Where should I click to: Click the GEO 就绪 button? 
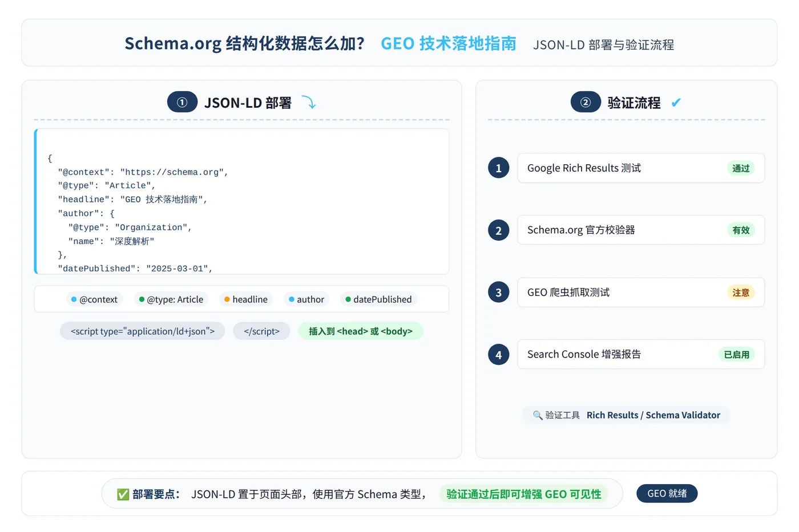[x=667, y=493]
